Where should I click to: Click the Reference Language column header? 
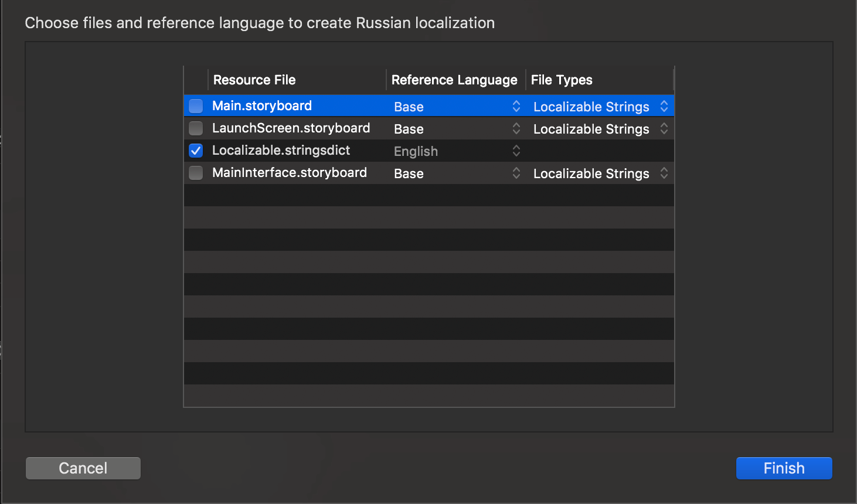tap(454, 80)
